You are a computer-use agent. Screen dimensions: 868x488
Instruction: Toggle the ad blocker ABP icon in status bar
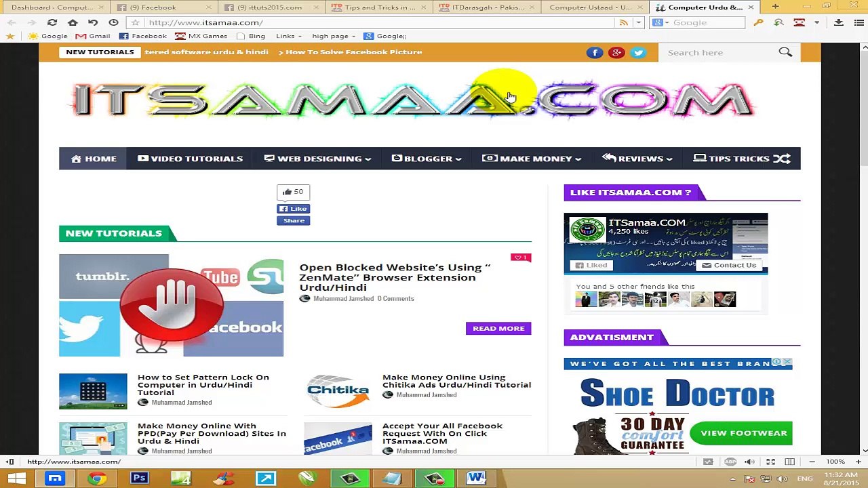point(730,462)
